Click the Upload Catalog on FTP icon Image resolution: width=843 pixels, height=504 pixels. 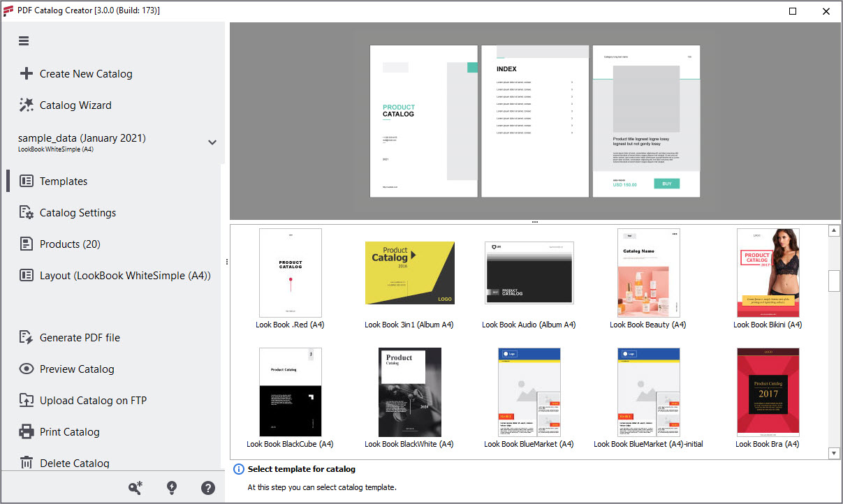pyautogui.click(x=27, y=400)
